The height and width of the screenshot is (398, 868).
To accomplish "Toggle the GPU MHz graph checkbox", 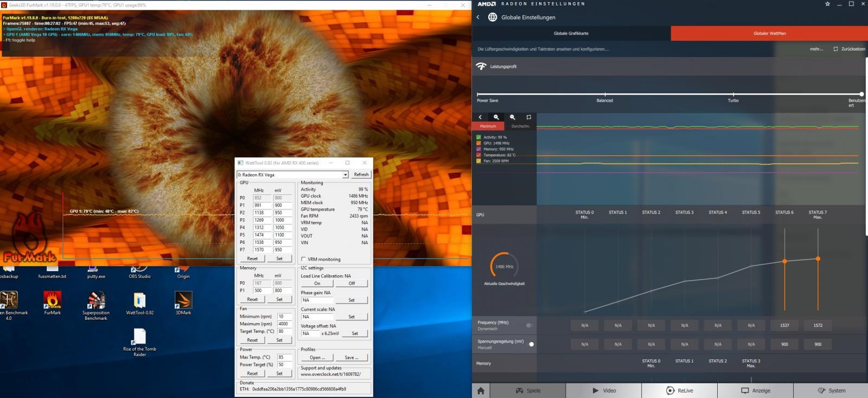I will (x=478, y=143).
